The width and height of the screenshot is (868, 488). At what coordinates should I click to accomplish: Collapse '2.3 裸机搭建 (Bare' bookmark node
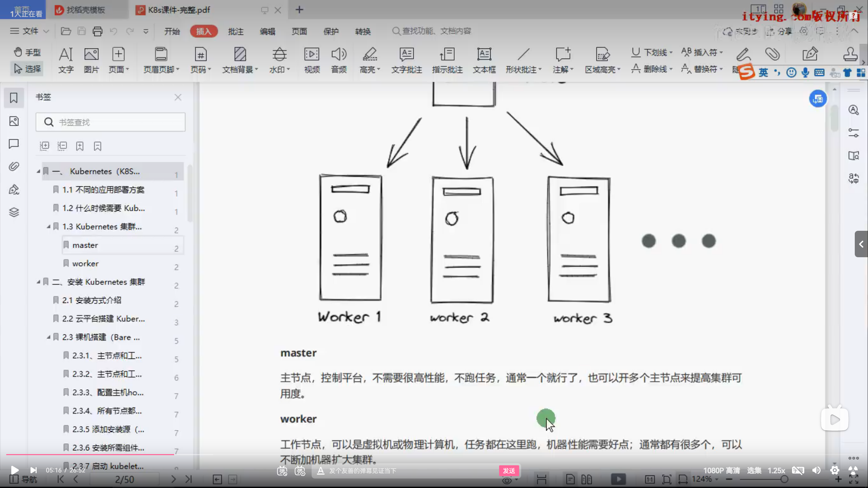[x=48, y=337]
